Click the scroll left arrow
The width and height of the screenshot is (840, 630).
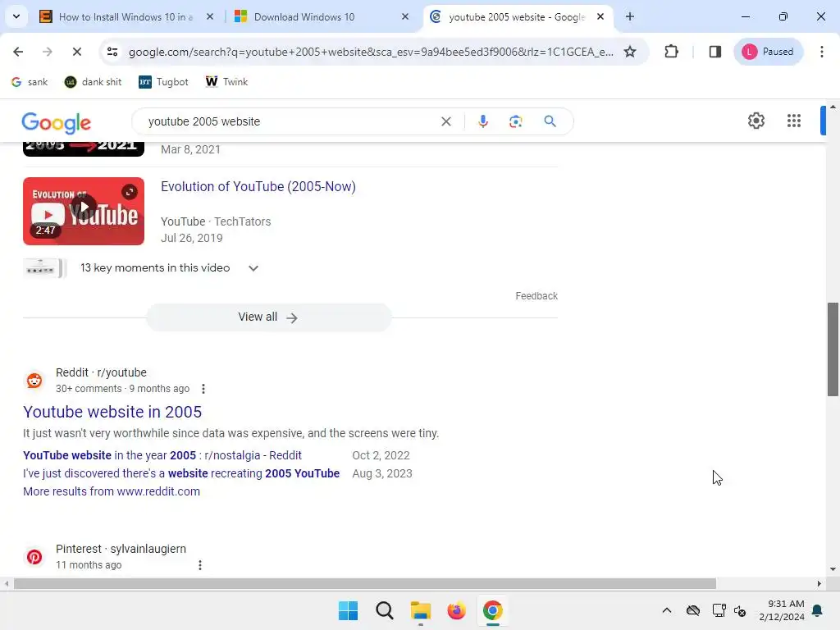point(6,583)
